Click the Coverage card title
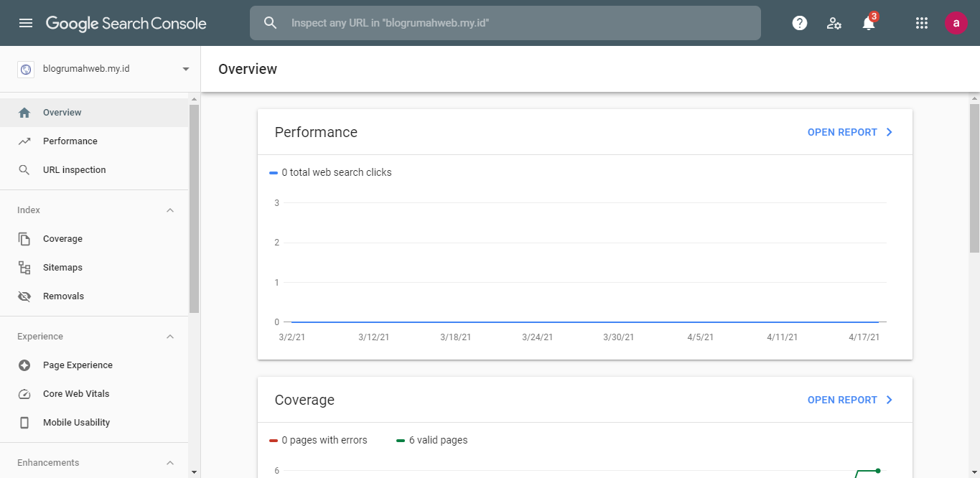 [304, 400]
